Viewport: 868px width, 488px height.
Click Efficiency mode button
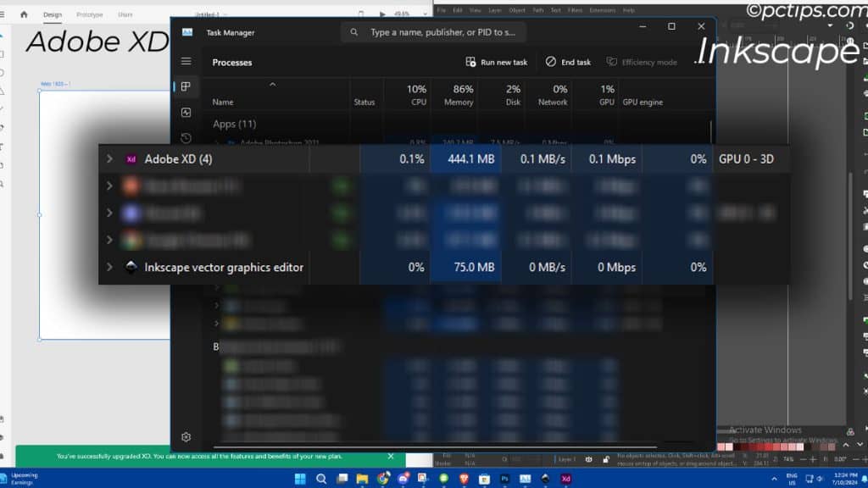click(x=642, y=62)
